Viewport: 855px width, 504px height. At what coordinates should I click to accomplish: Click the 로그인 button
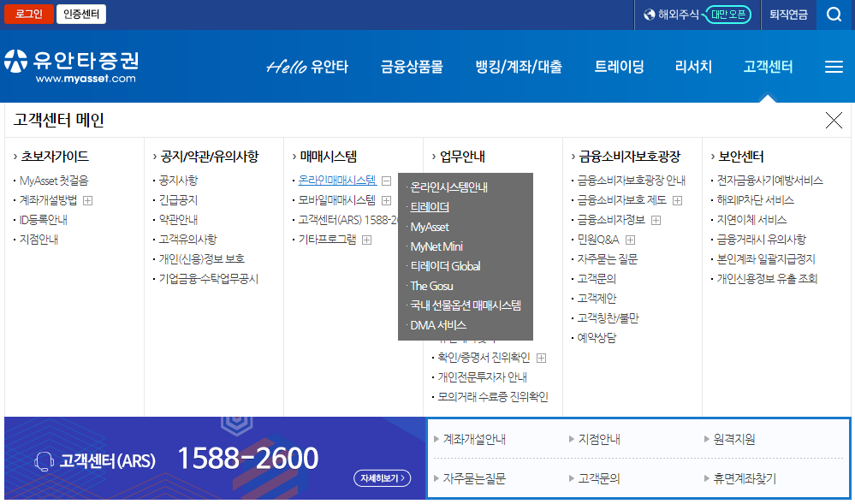coord(29,15)
